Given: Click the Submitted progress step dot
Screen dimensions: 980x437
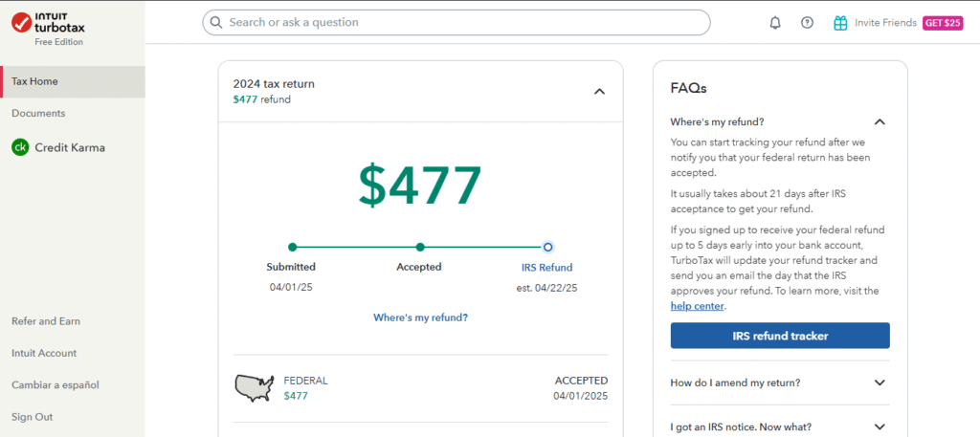Looking at the screenshot, I should click(x=292, y=247).
